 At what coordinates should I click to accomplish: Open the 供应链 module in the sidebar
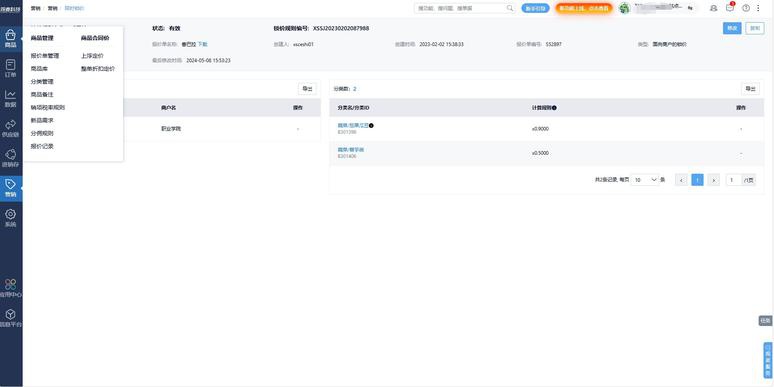click(10, 128)
